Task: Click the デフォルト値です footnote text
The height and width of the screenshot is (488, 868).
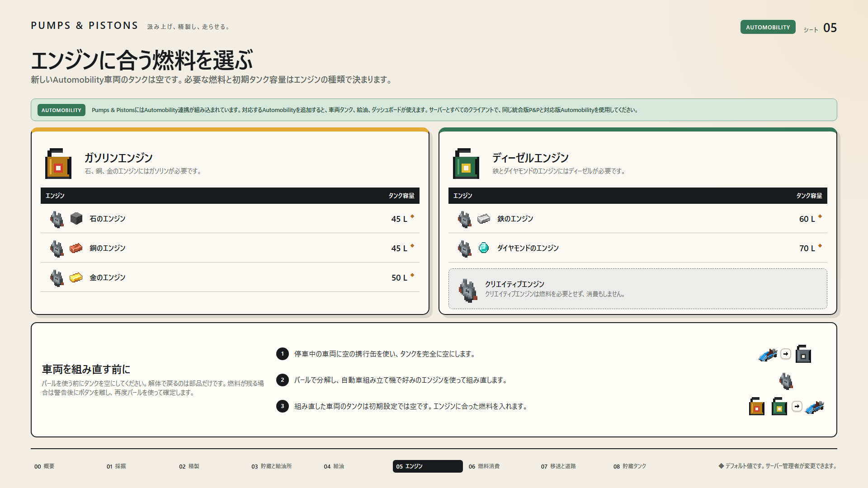Action: (778, 466)
